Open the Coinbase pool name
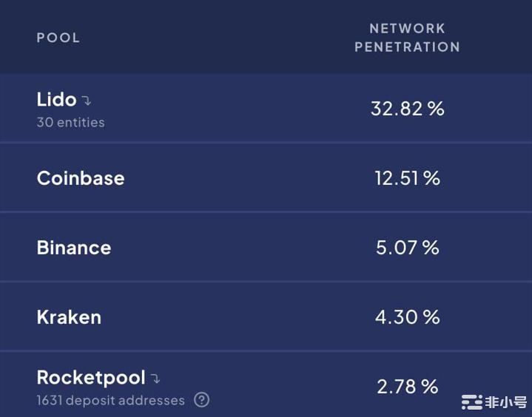The height and width of the screenshot is (417, 532). [81, 178]
